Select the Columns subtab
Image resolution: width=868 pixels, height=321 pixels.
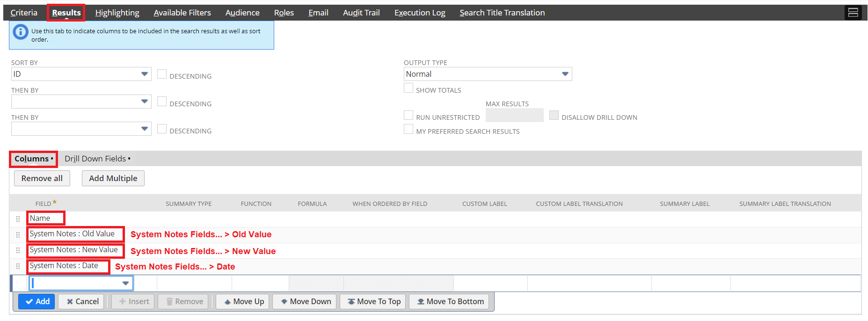[33, 159]
